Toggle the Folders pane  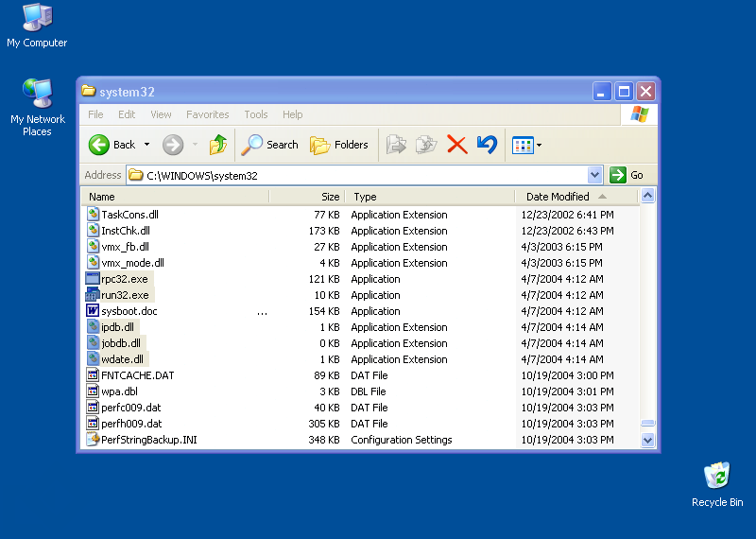point(338,145)
